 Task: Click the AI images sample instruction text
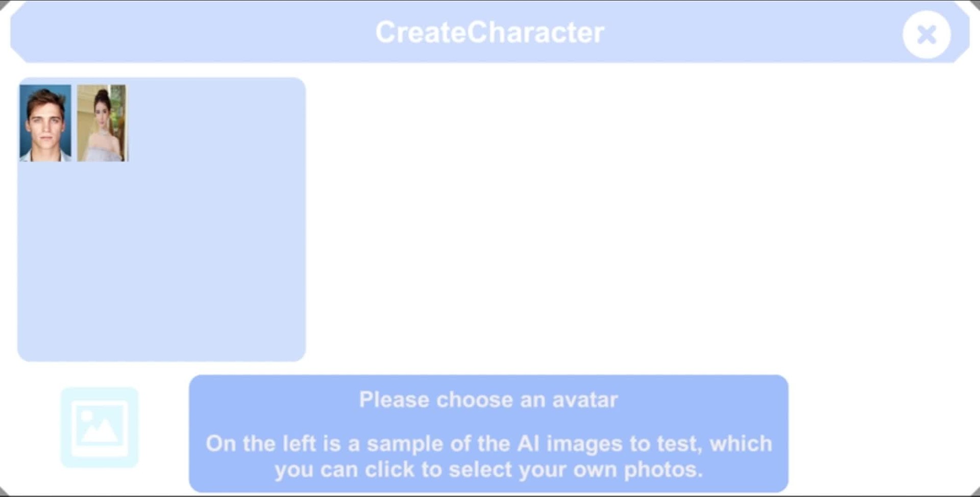(488, 444)
